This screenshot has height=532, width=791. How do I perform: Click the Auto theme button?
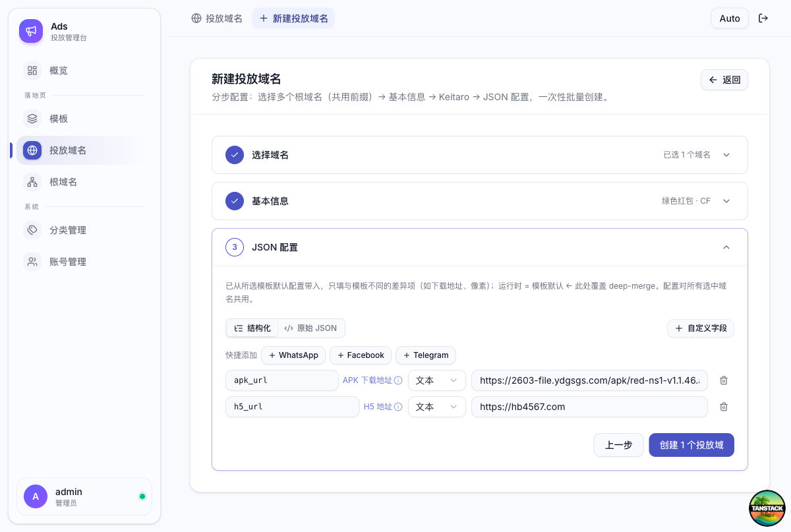point(730,18)
